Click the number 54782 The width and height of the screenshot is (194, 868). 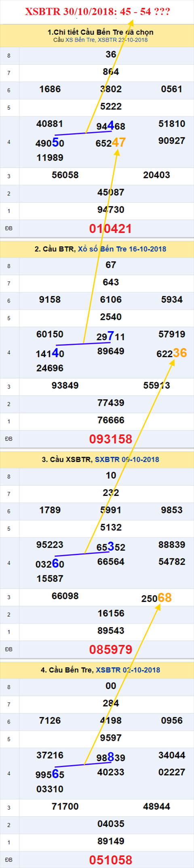172,562
